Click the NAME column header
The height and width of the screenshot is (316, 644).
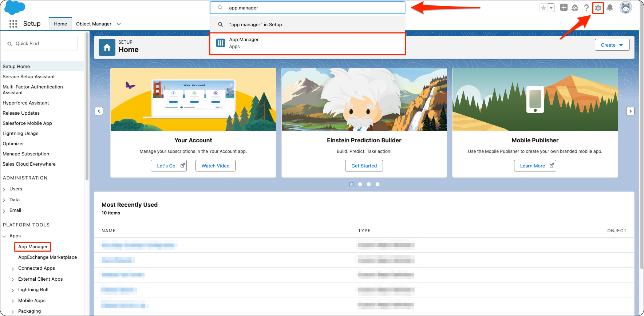click(x=108, y=231)
